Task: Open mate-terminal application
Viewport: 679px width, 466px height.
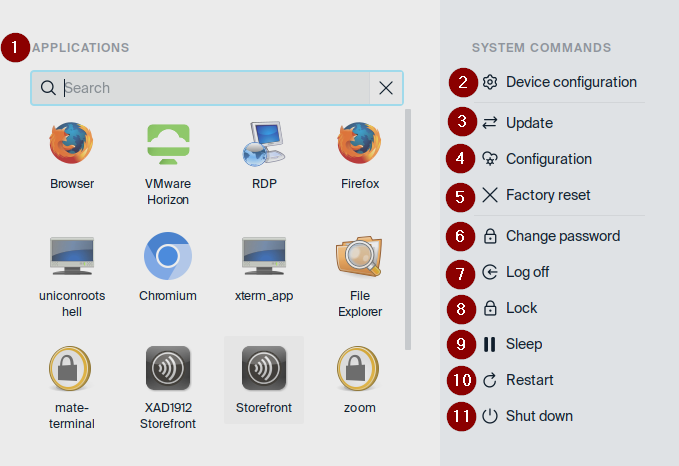Action: tap(72, 369)
